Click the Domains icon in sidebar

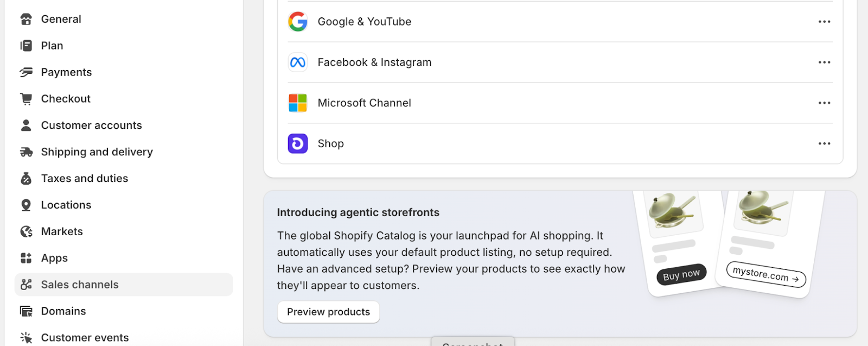coord(26,311)
